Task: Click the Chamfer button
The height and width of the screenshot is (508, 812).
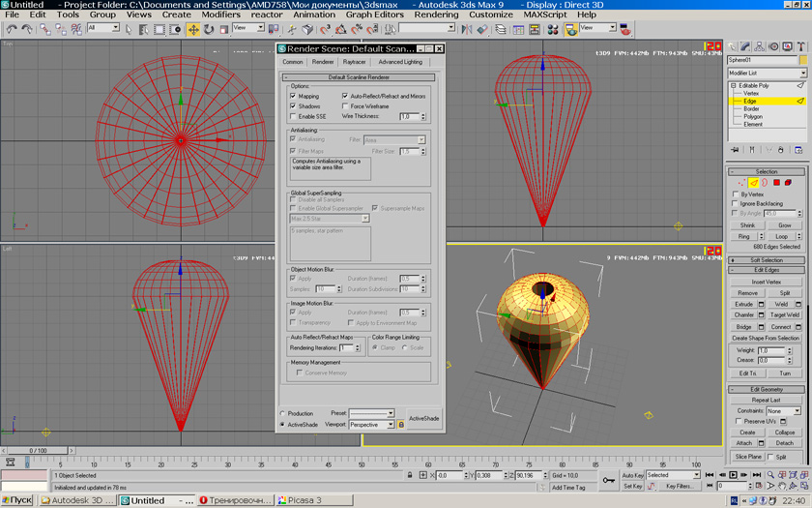Action: 743,314
